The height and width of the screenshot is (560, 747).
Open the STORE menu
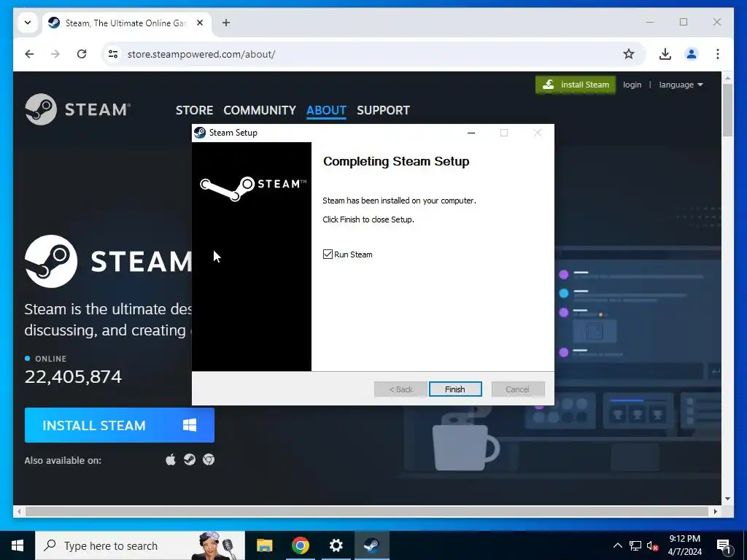194,111
